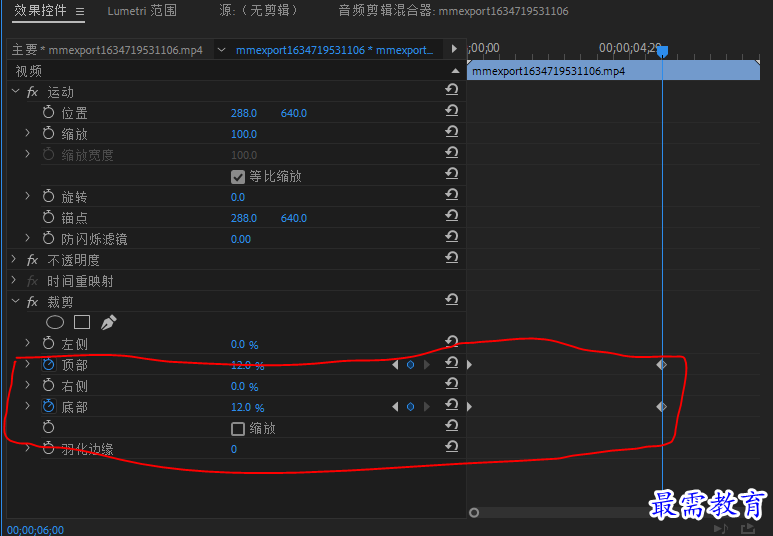Create ellipse mask in 裁剪 effect
The height and width of the screenshot is (536, 773).
pos(55,322)
